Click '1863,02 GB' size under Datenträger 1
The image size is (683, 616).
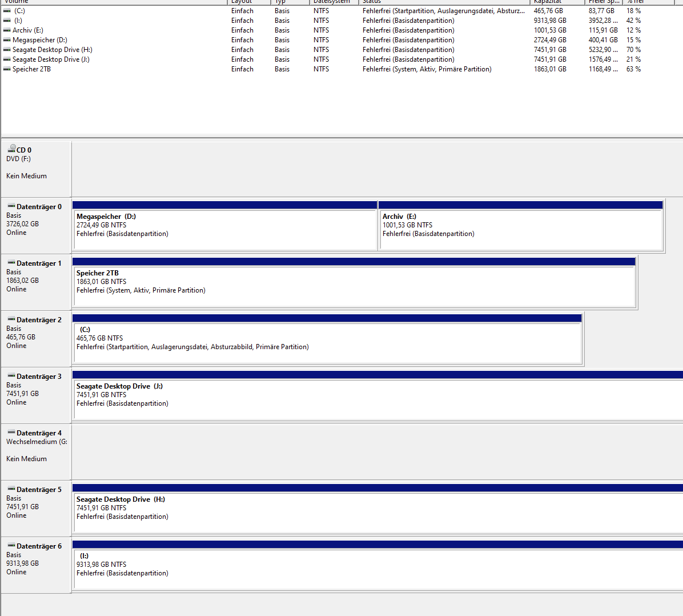(x=23, y=281)
